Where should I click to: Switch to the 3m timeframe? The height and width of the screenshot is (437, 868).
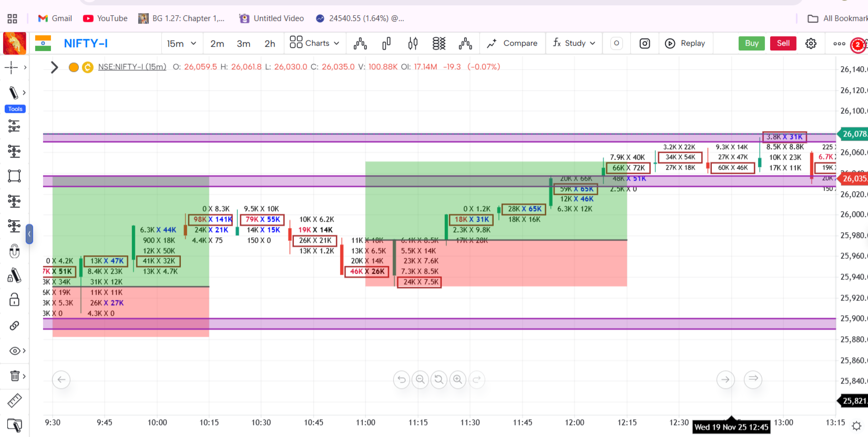point(243,44)
